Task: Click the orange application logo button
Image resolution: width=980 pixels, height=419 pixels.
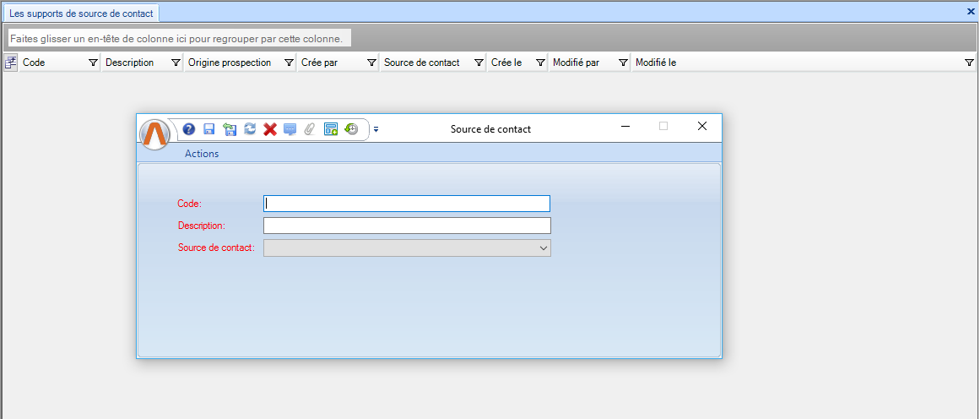Action: [x=155, y=134]
